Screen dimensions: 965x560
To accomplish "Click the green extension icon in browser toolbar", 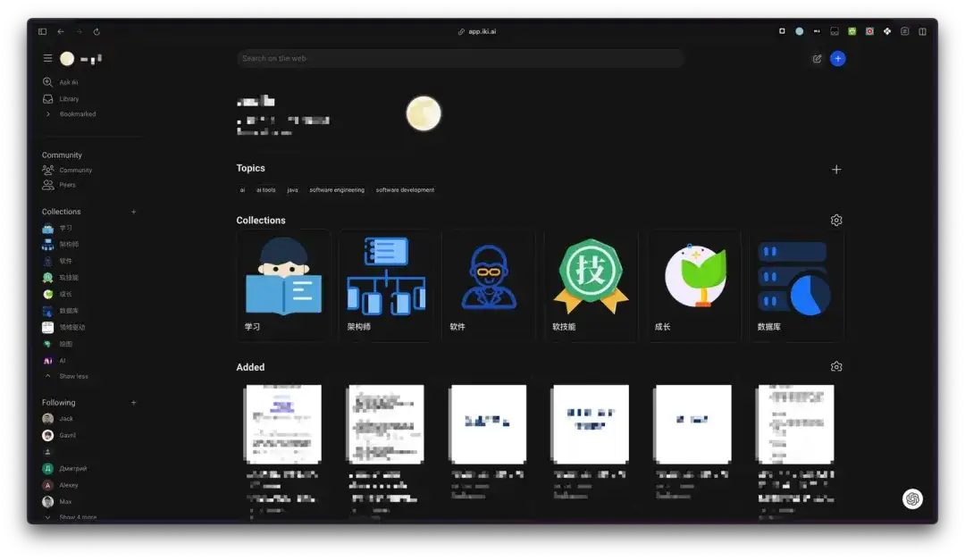I will click(852, 31).
